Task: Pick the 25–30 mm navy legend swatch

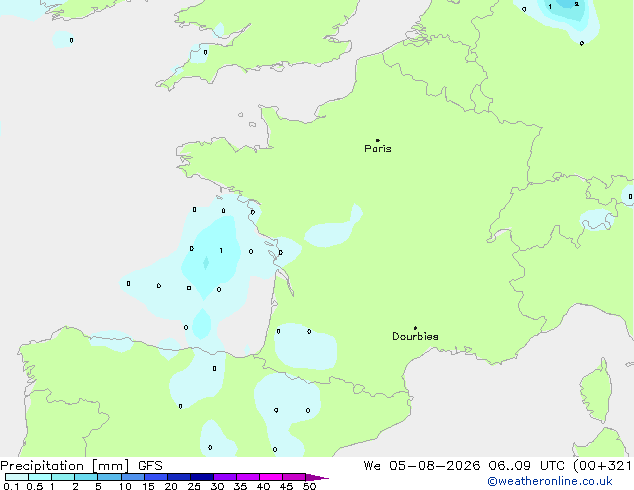Action: click(202, 477)
